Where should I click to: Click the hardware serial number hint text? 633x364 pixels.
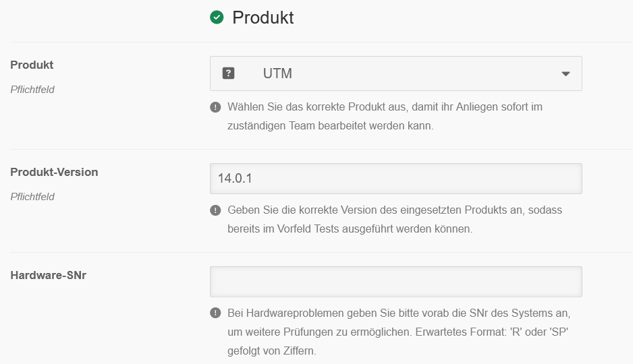coord(400,313)
